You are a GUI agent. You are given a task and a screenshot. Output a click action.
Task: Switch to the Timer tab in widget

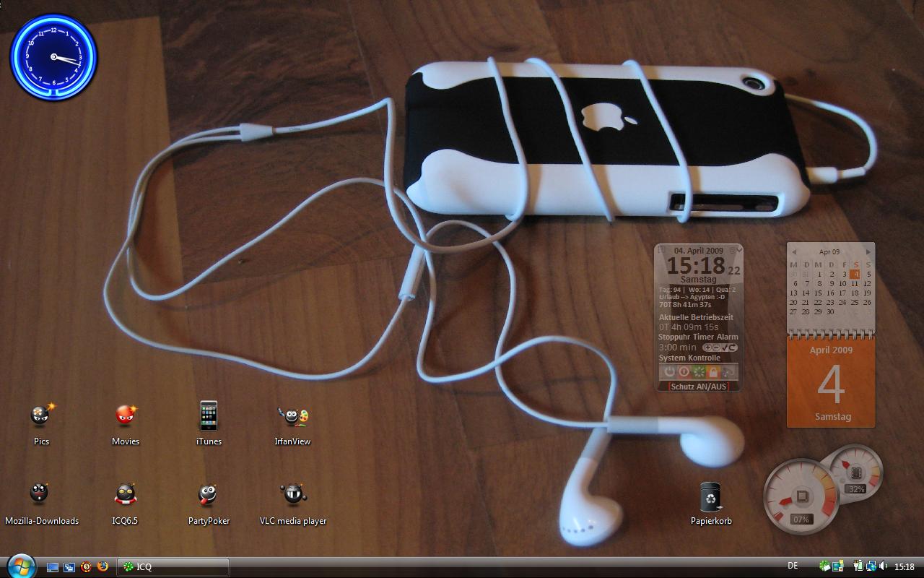click(703, 337)
